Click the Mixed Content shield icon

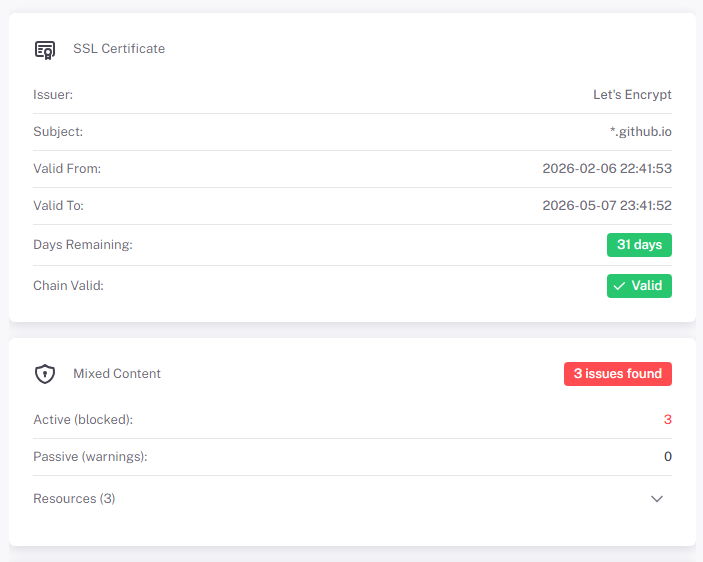[45, 374]
